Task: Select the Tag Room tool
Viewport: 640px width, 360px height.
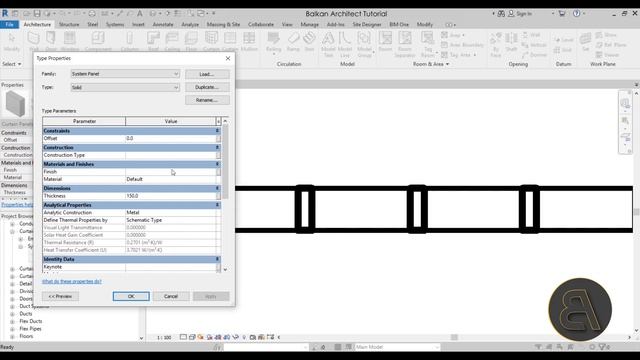Action: click(x=427, y=44)
